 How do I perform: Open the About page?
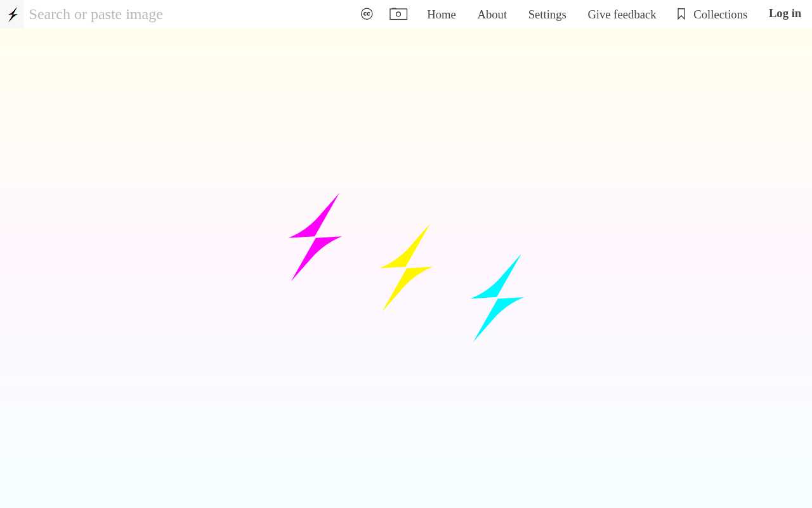coord(492,15)
